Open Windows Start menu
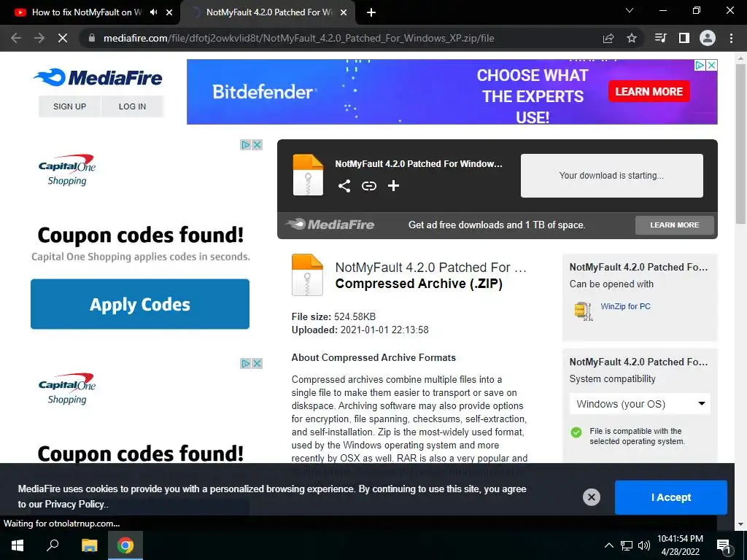This screenshot has width=747, height=560. [x=18, y=545]
